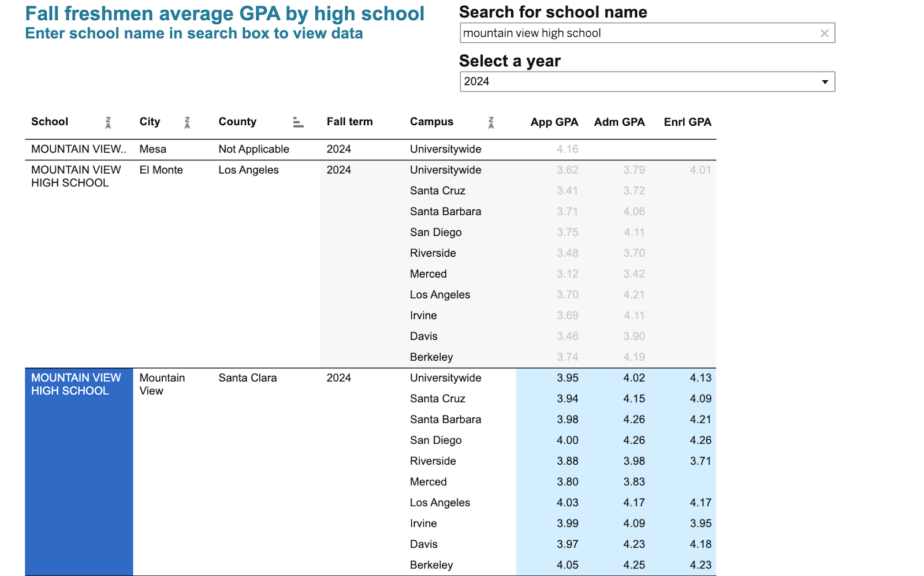Select the Santa Clara county cell

247,378
